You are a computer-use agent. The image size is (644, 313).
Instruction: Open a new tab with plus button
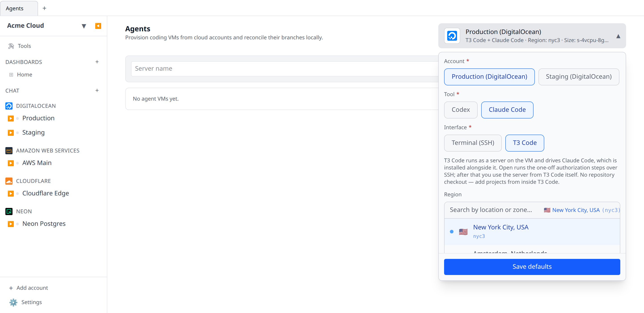pyautogui.click(x=44, y=8)
